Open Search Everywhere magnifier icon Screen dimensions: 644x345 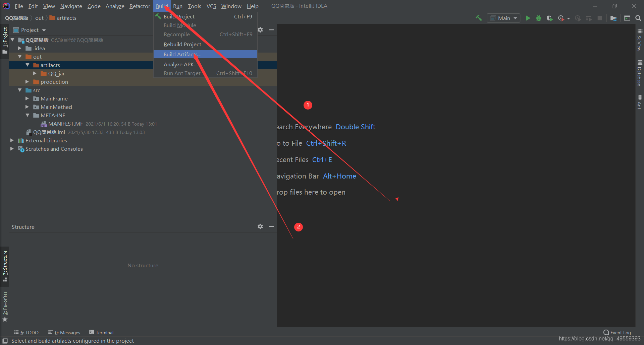pyautogui.click(x=638, y=18)
